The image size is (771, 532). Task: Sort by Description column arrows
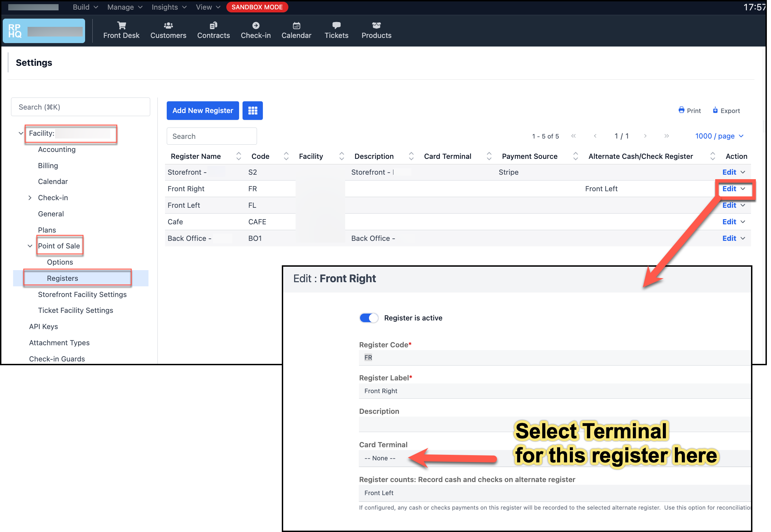point(411,156)
